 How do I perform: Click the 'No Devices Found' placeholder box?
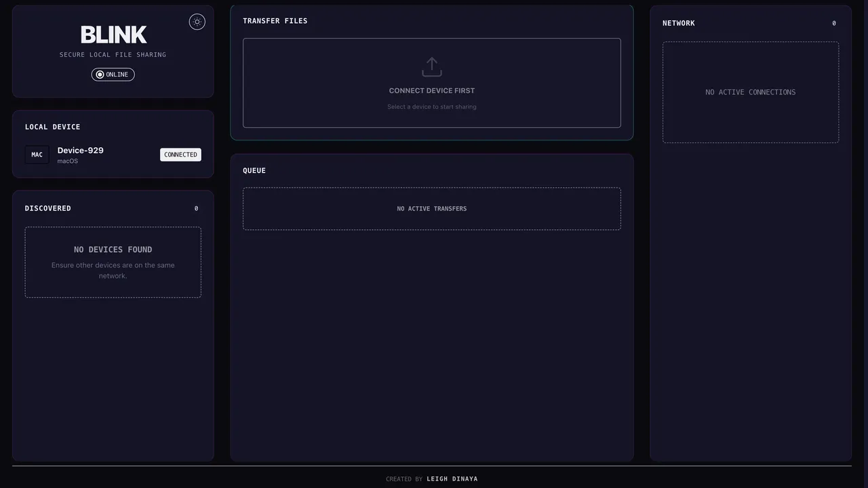click(x=113, y=262)
